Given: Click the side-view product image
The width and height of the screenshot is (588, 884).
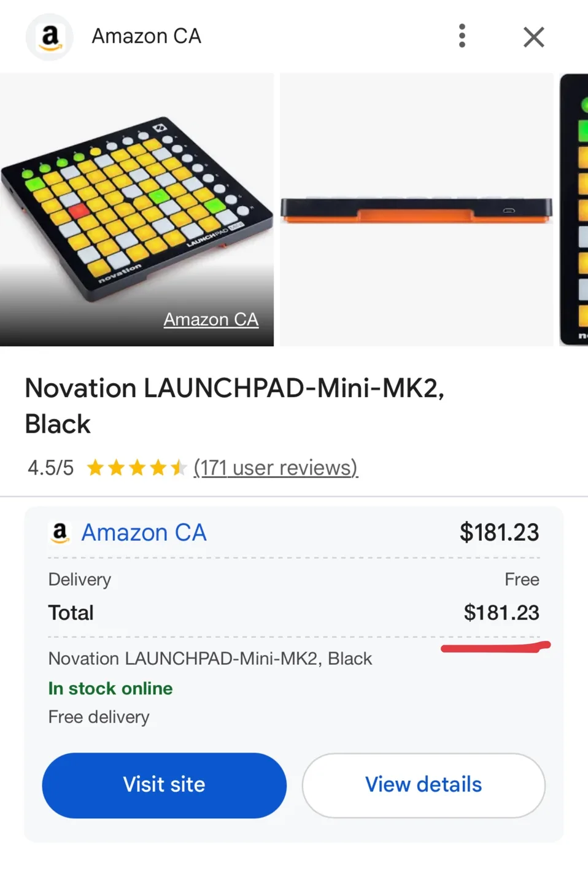Looking at the screenshot, I should [x=416, y=209].
